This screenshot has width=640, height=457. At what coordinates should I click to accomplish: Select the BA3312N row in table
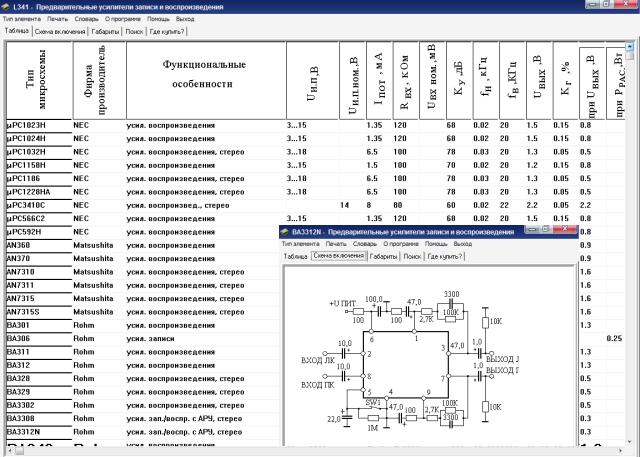(142, 432)
